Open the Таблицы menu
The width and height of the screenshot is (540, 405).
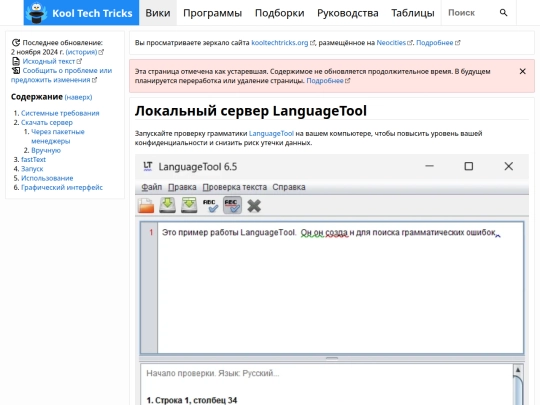tap(413, 13)
